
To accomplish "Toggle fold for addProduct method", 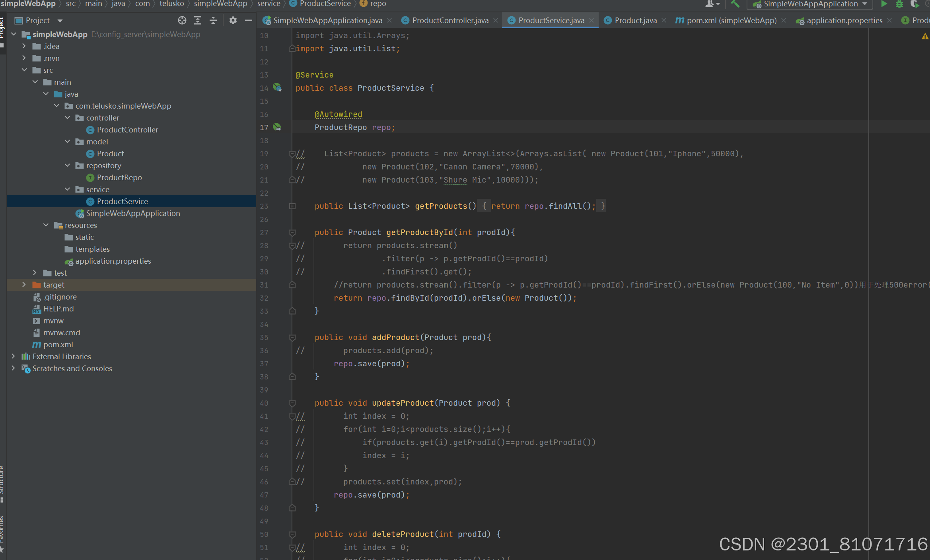I will (x=292, y=337).
